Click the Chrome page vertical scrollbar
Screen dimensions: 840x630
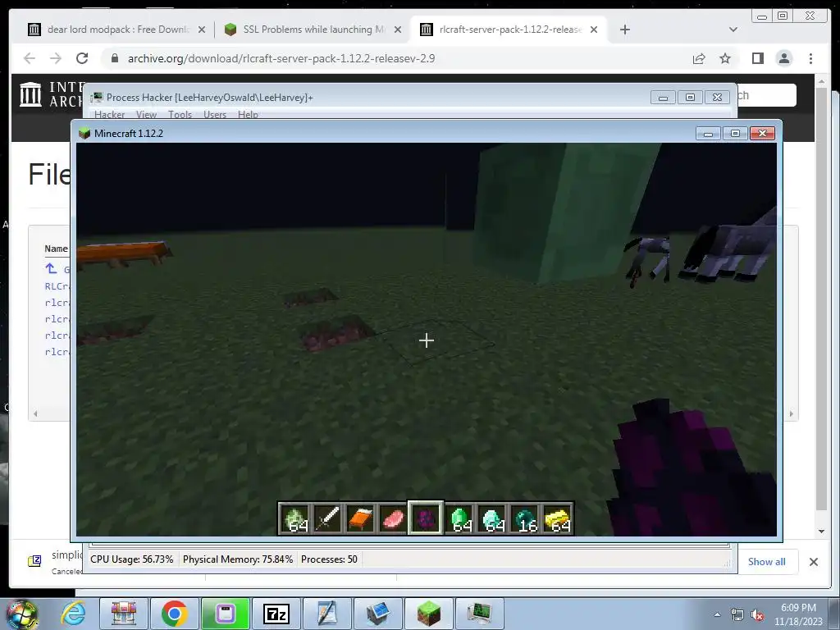pyautogui.click(x=821, y=297)
